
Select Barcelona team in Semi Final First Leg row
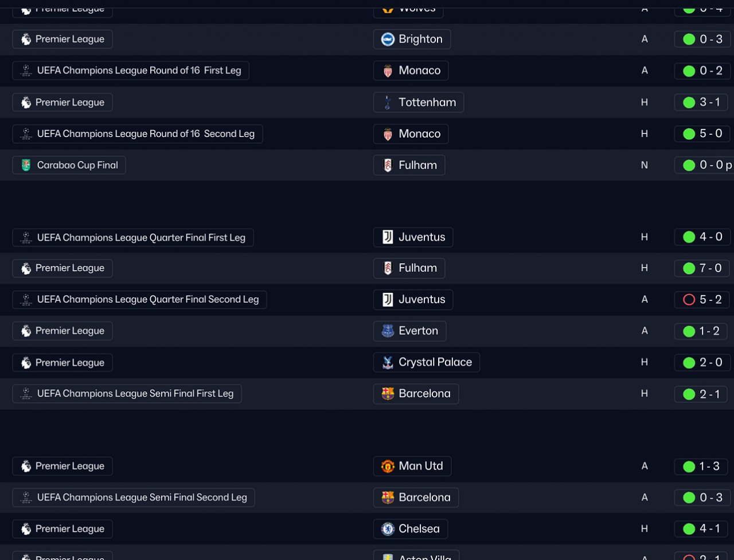pyautogui.click(x=416, y=394)
